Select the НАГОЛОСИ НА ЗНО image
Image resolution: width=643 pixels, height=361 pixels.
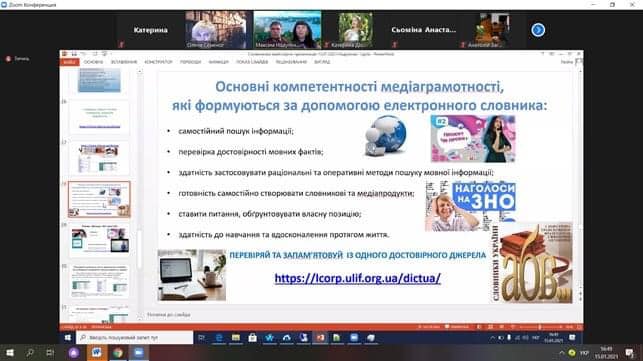(x=470, y=206)
